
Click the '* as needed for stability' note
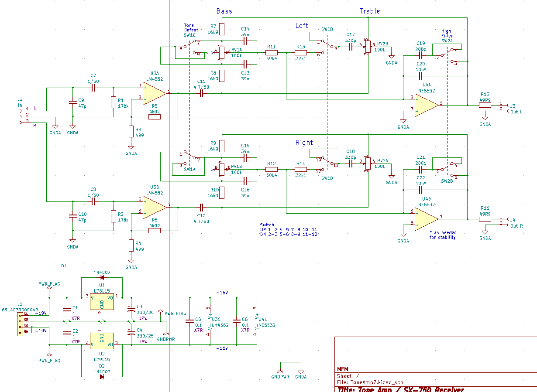pos(443,235)
